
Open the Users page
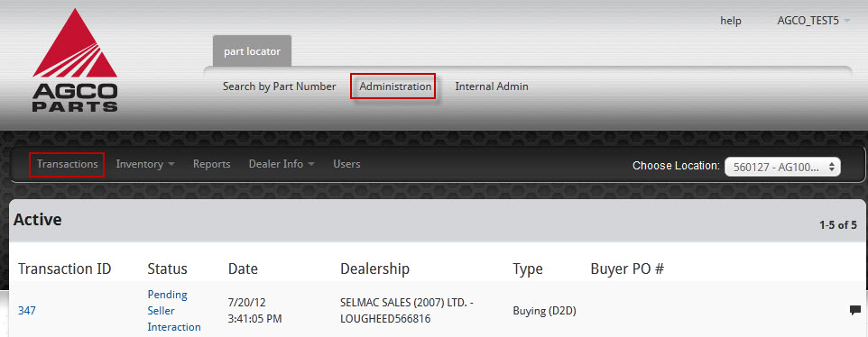point(346,164)
